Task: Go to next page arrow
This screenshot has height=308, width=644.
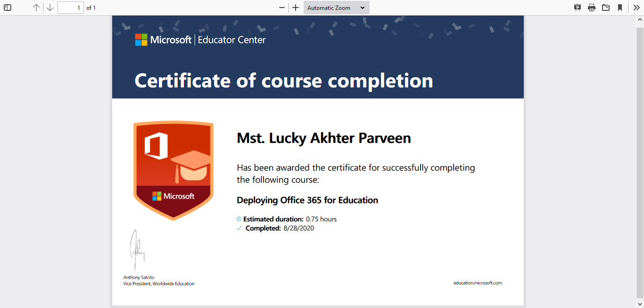Action: (50, 8)
